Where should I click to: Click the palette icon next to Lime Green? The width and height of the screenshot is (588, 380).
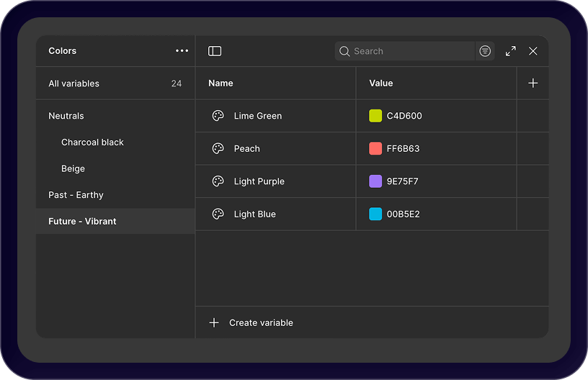click(x=218, y=116)
